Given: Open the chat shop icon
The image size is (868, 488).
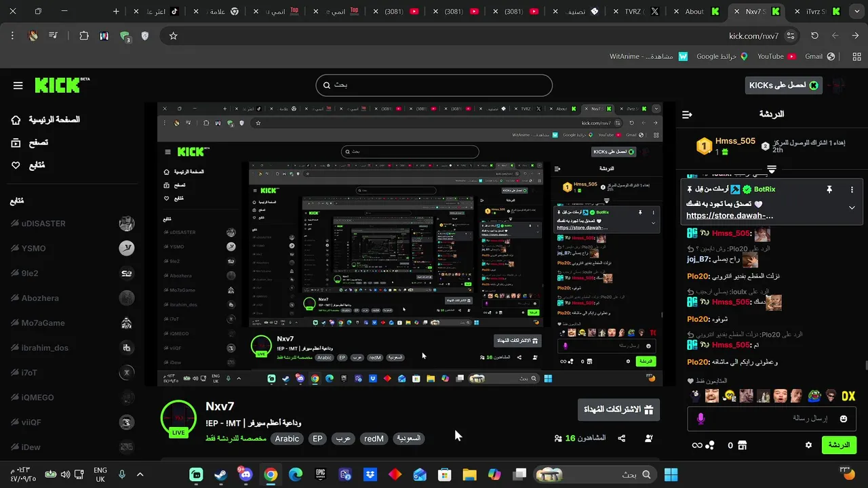Looking at the screenshot, I should 742,445.
